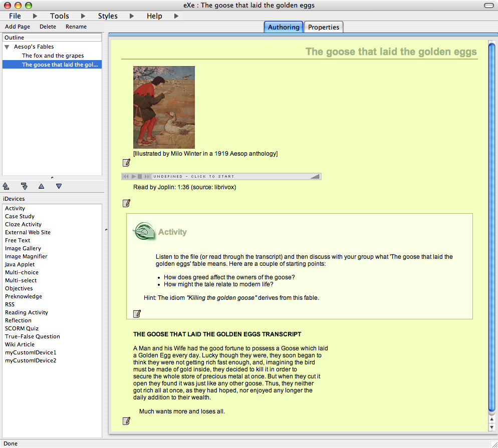Add a Case Study iDevice
Image resolution: width=498 pixels, height=448 pixels.
pyautogui.click(x=20, y=216)
